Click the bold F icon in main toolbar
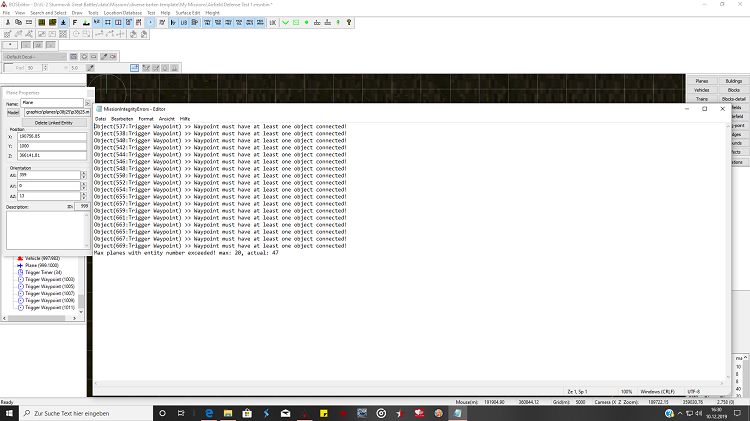Viewport: 750px width, 421px height. 75,22
